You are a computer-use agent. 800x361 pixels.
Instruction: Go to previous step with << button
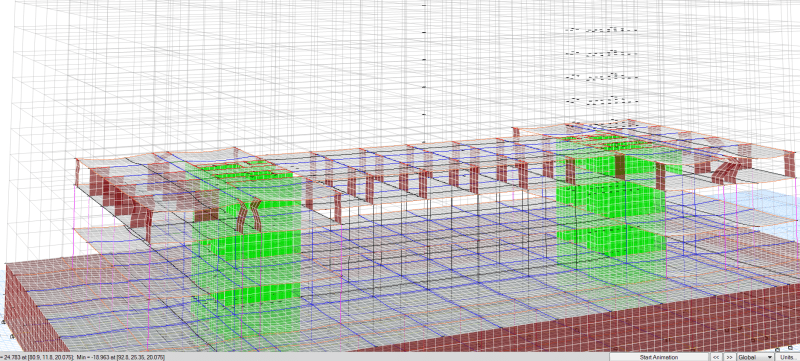click(716, 357)
